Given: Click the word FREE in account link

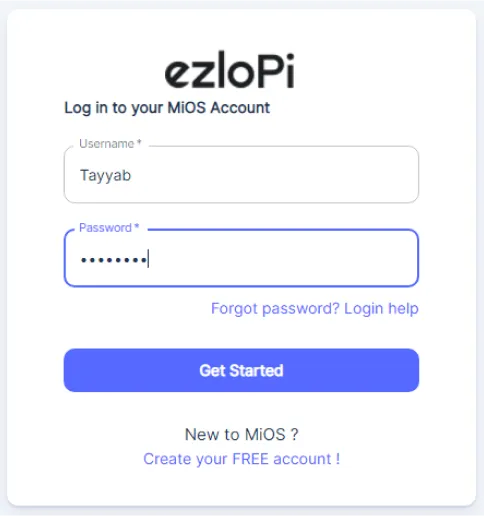Looking at the screenshot, I should 250,459.
